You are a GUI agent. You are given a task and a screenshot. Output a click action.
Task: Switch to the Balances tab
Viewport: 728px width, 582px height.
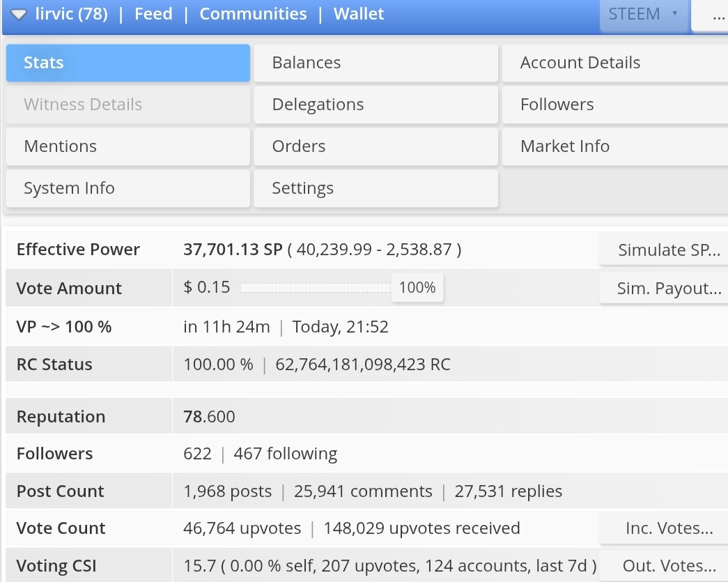pos(376,63)
